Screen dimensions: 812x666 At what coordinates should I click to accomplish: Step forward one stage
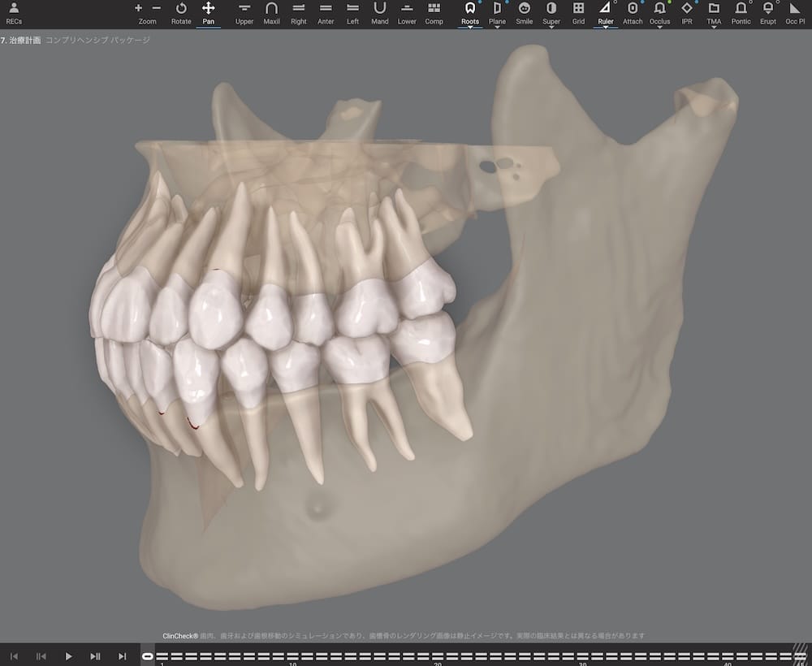point(95,656)
